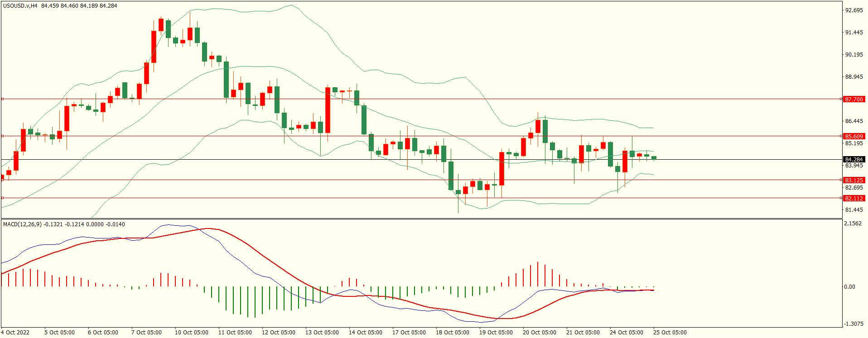Select the 11 Oct 05:00 time label
The image size is (868, 338).
[x=235, y=333]
